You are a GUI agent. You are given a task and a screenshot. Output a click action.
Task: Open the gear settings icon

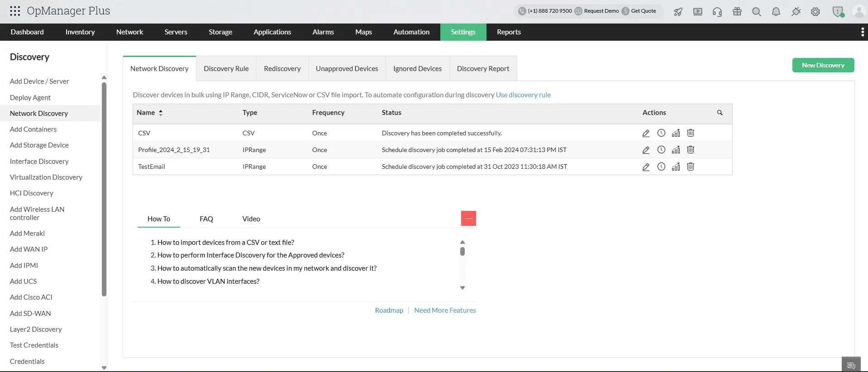(x=816, y=12)
